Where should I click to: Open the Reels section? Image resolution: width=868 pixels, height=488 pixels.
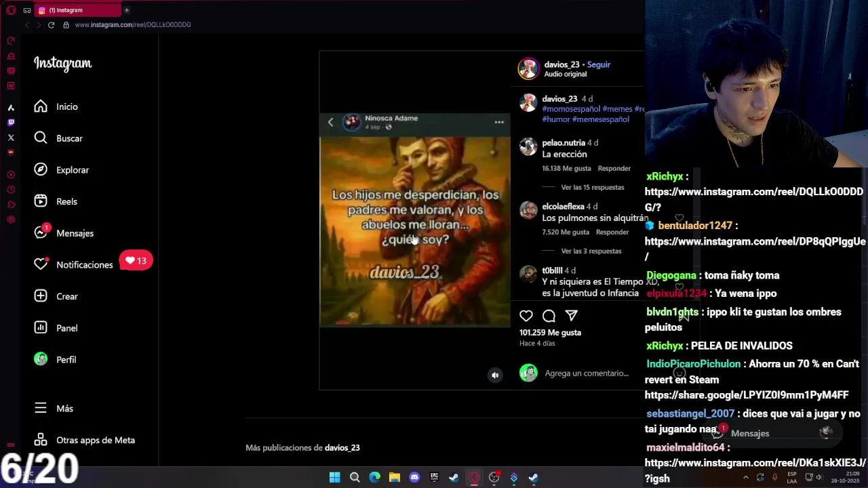tap(56, 201)
